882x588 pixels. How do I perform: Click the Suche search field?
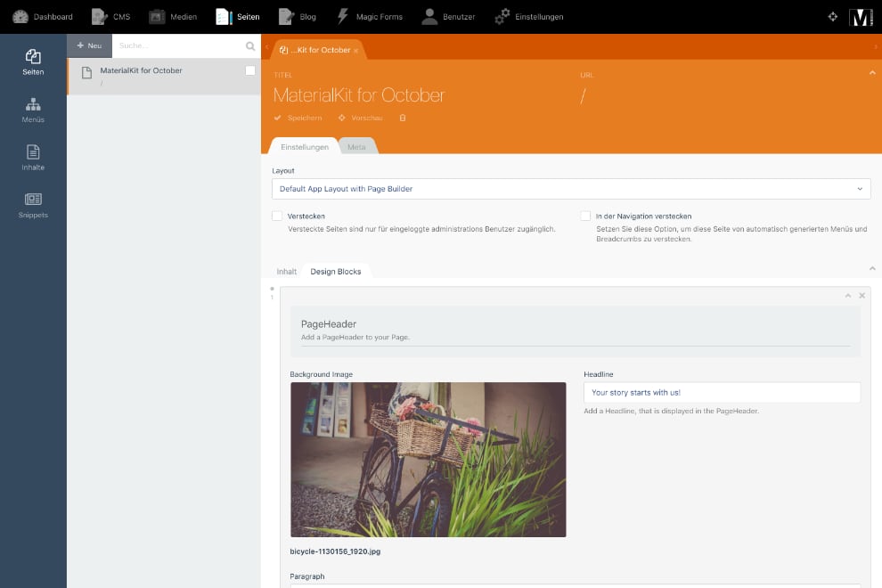pyautogui.click(x=180, y=45)
